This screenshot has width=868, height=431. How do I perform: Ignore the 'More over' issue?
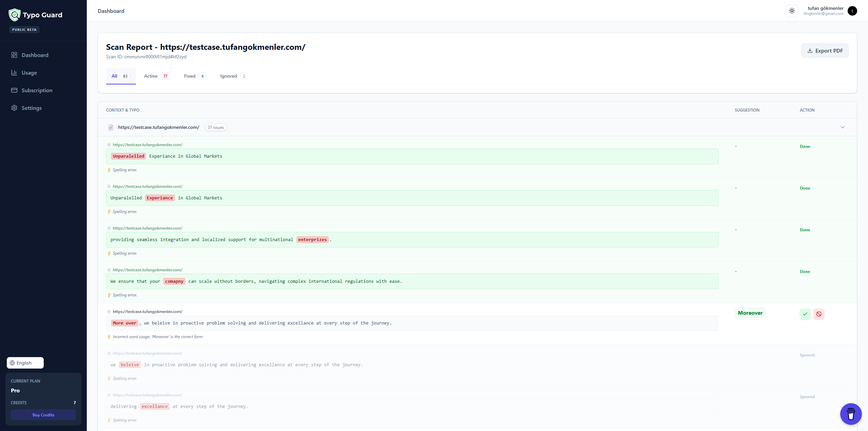(x=818, y=314)
